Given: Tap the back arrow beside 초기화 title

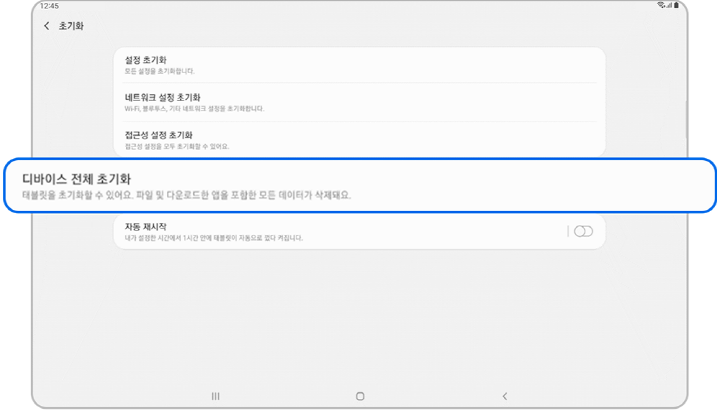Looking at the screenshot, I should coord(46,26).
